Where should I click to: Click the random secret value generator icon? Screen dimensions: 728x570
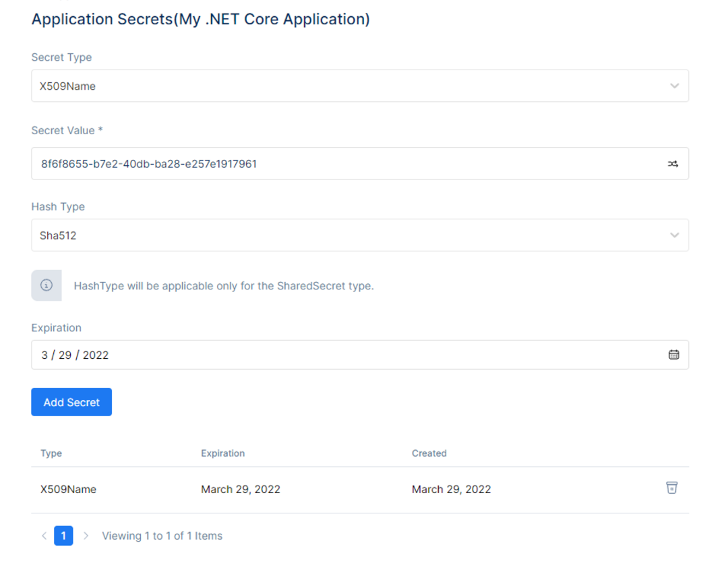(673, 164)
